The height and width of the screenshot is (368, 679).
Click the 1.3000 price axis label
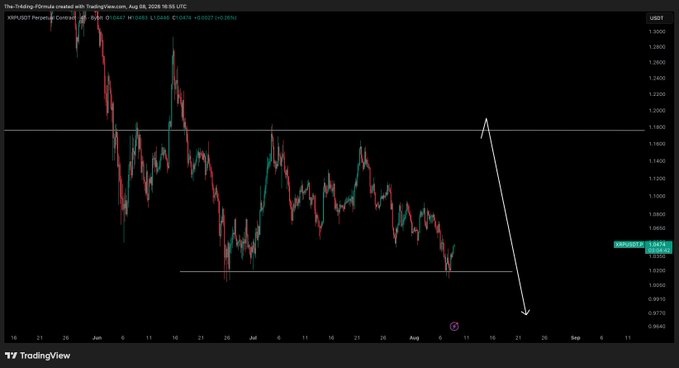pyautogui.click(x=657, y=32)
